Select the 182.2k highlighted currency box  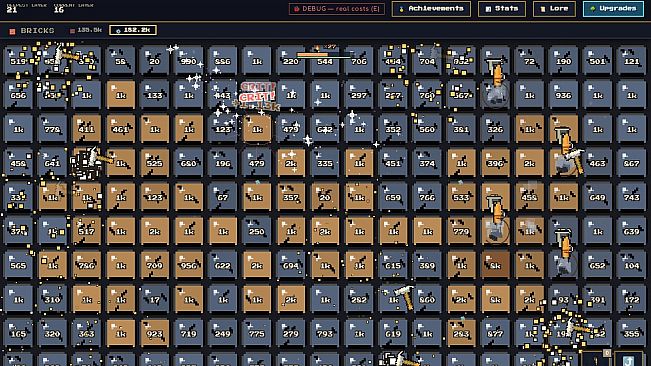pos(133,30)
